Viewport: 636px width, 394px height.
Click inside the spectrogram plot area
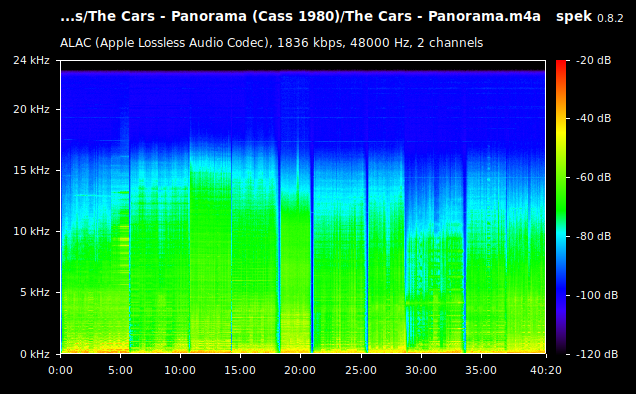click(x=303, y=207)
